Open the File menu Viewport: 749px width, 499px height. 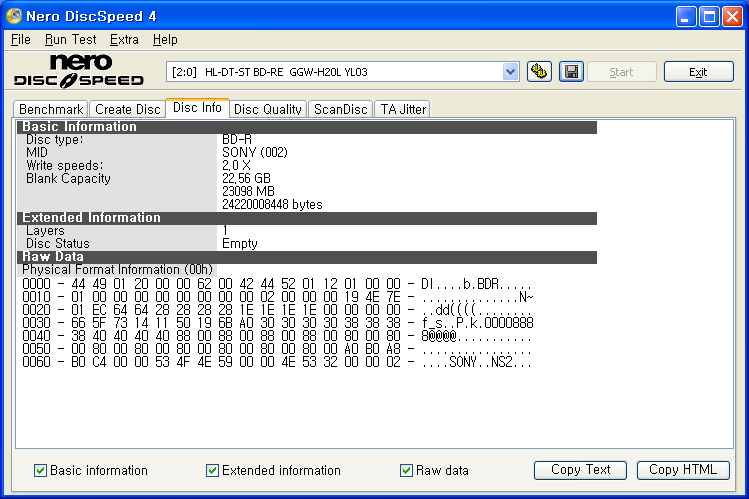click(x=21, y=40)
